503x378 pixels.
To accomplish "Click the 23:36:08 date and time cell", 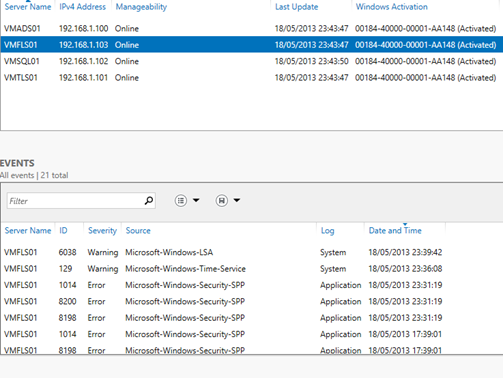I will tap(405, 269).
